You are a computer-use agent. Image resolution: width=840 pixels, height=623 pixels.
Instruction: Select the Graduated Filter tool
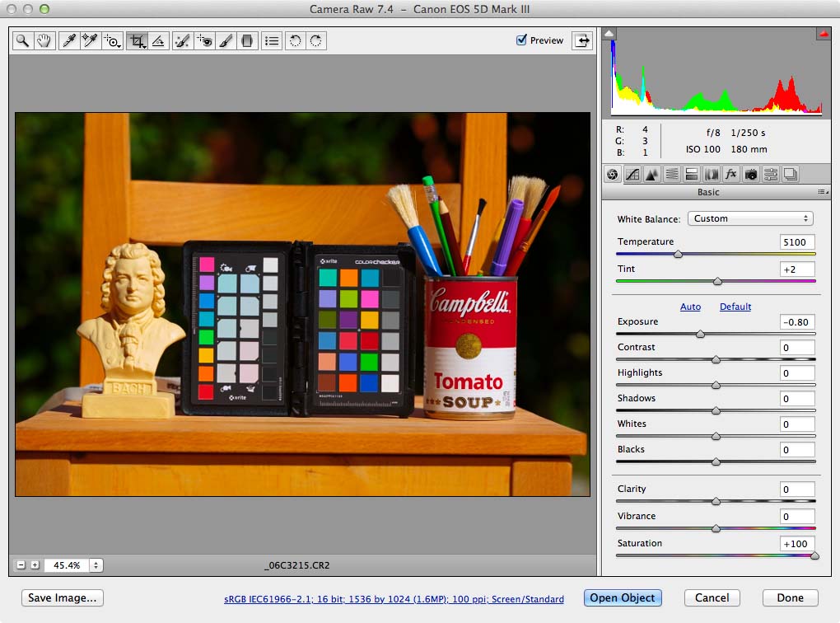click(247, 40)
